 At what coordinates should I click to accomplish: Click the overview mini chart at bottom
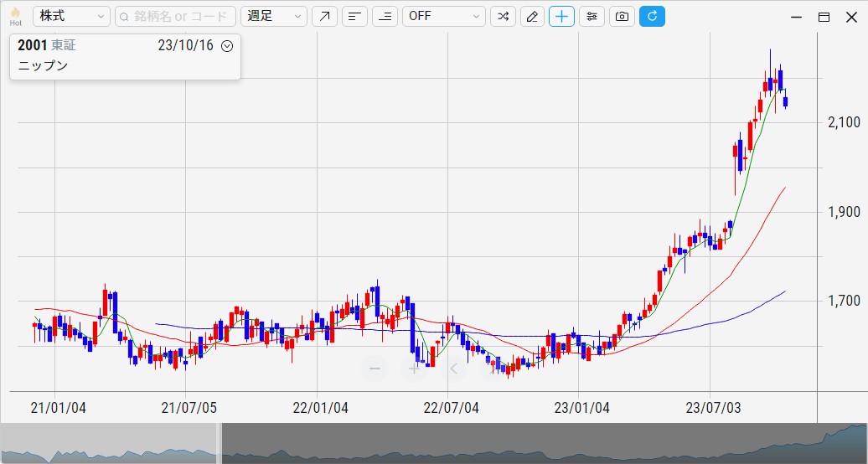click(x=536, y=444)
